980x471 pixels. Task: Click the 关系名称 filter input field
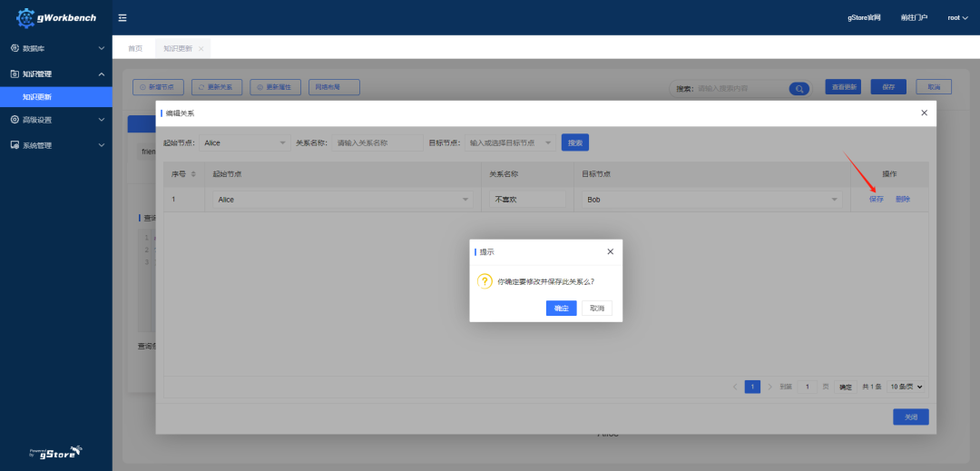tap(377, 143)
